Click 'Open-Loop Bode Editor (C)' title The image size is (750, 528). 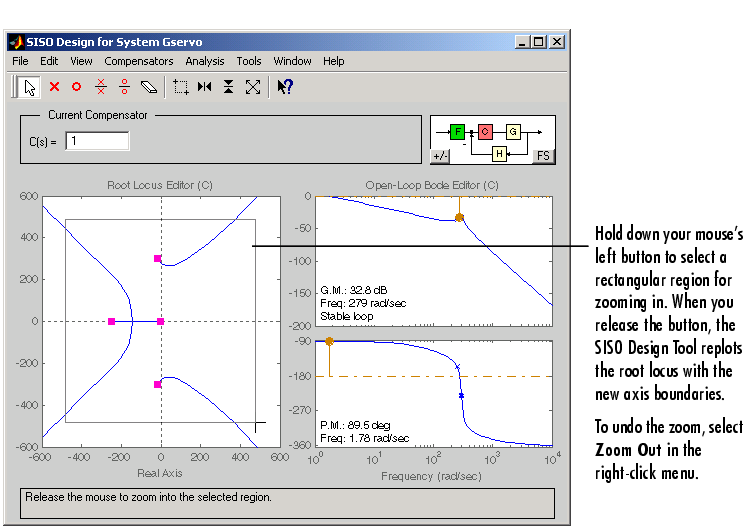432,186
